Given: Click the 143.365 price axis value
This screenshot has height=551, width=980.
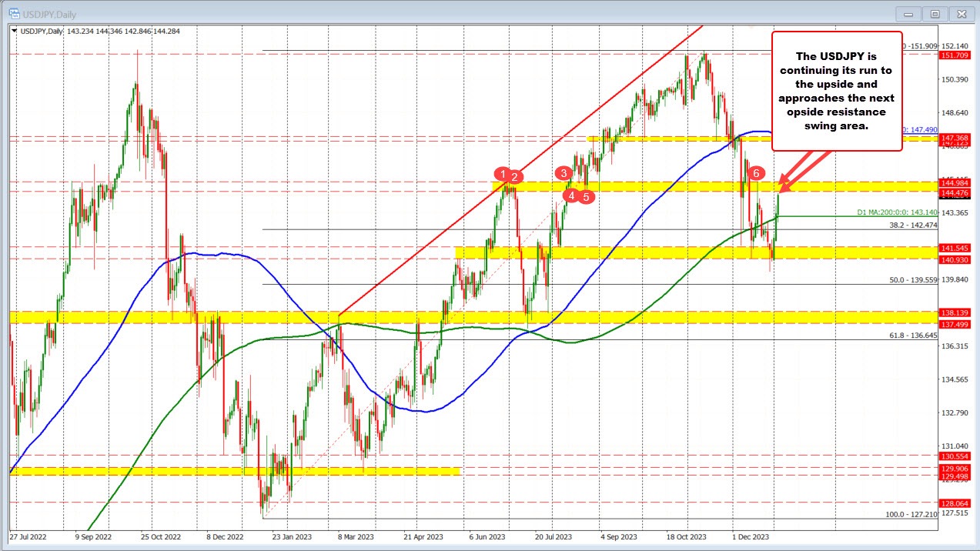Looking at the screenshot, I should (954, 212).
